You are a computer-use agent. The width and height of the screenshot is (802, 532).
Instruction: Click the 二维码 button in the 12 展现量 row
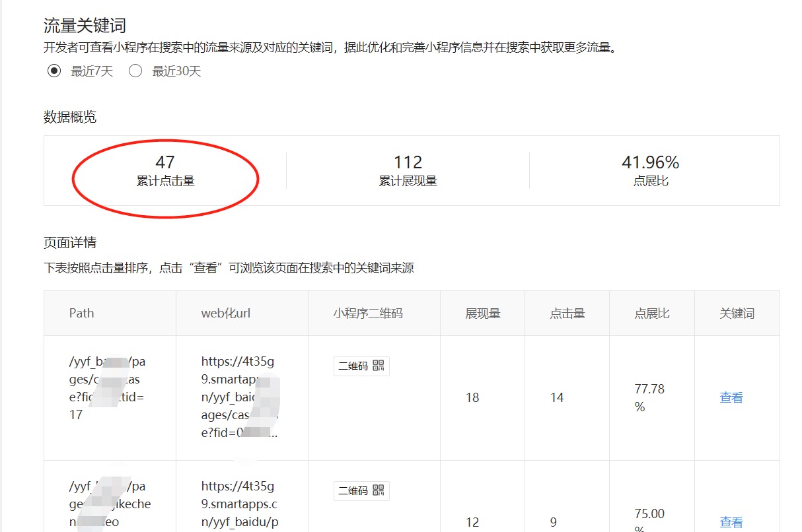[x=361, y=490]
